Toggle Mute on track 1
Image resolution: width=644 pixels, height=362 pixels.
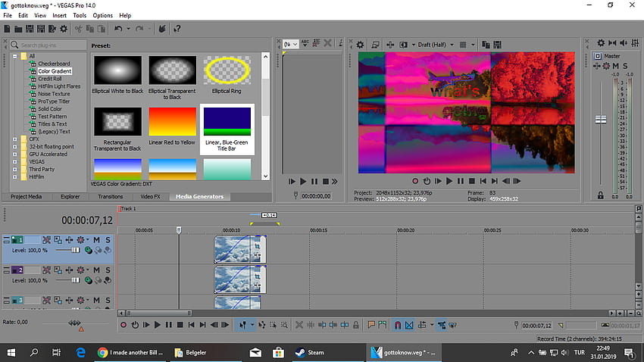point(96,239)
